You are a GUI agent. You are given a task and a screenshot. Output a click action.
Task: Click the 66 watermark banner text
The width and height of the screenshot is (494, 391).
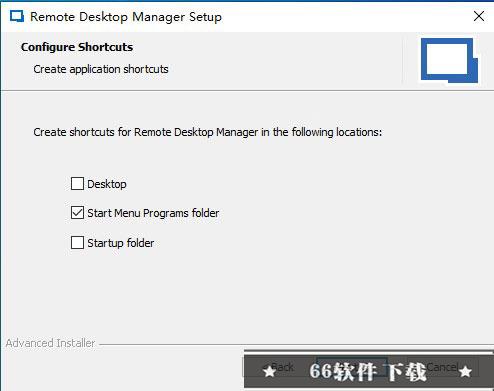click(368, 371)
